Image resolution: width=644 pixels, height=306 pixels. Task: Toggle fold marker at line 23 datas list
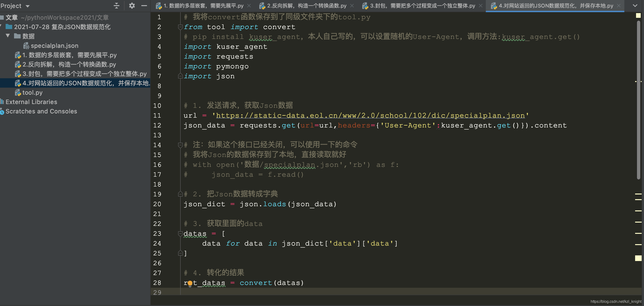(180, 233)
